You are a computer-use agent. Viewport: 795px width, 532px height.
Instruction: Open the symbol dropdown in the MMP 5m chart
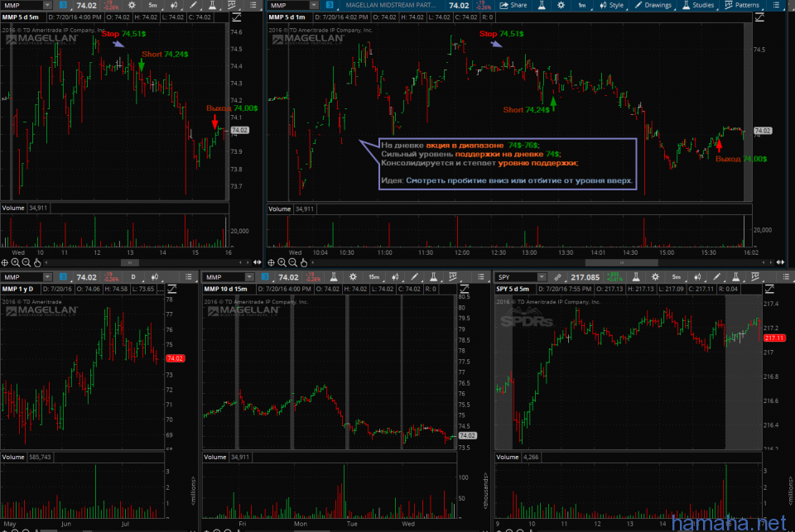coord(47,5)
